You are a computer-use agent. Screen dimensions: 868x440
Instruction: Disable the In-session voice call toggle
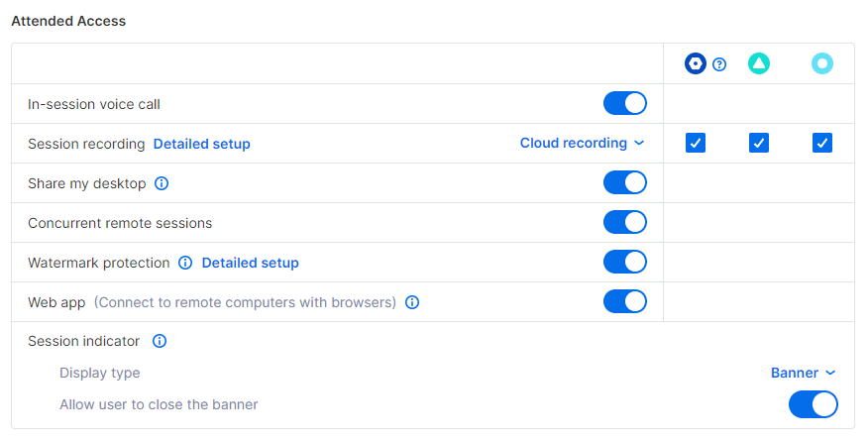pos(625,103)
